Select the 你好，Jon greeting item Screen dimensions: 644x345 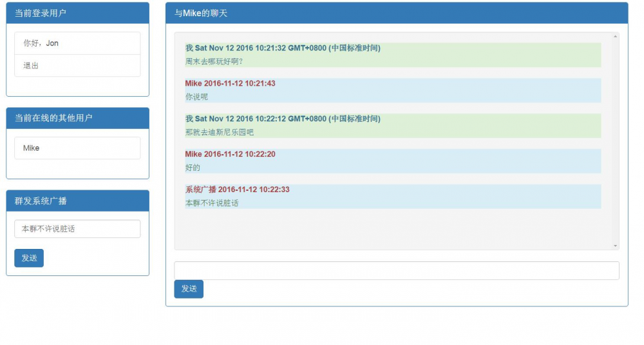click(x=77, y=43)
